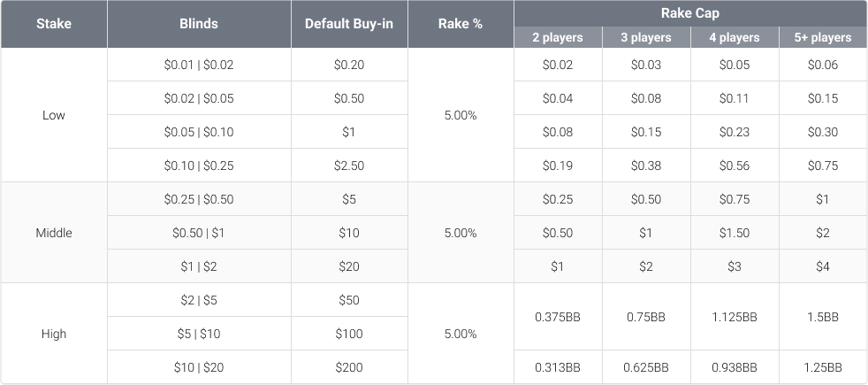This screenshot has width=868, height=385.
Task: Click the $2.50 default buy-in cell
Action: point(349,166)
